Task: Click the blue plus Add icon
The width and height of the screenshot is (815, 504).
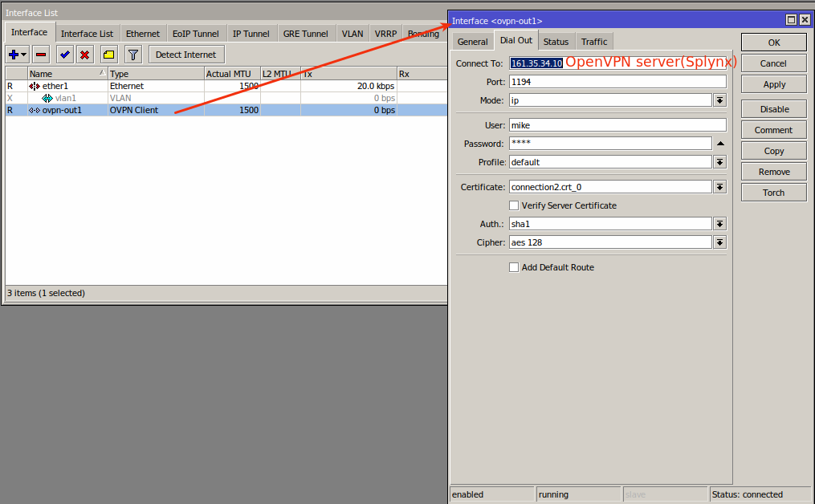Action: point(14,55)
